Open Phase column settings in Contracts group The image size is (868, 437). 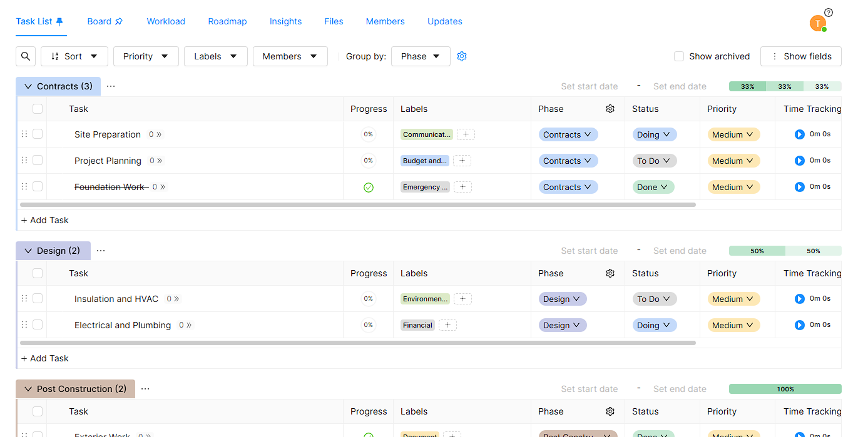click(x=610, y=109)
